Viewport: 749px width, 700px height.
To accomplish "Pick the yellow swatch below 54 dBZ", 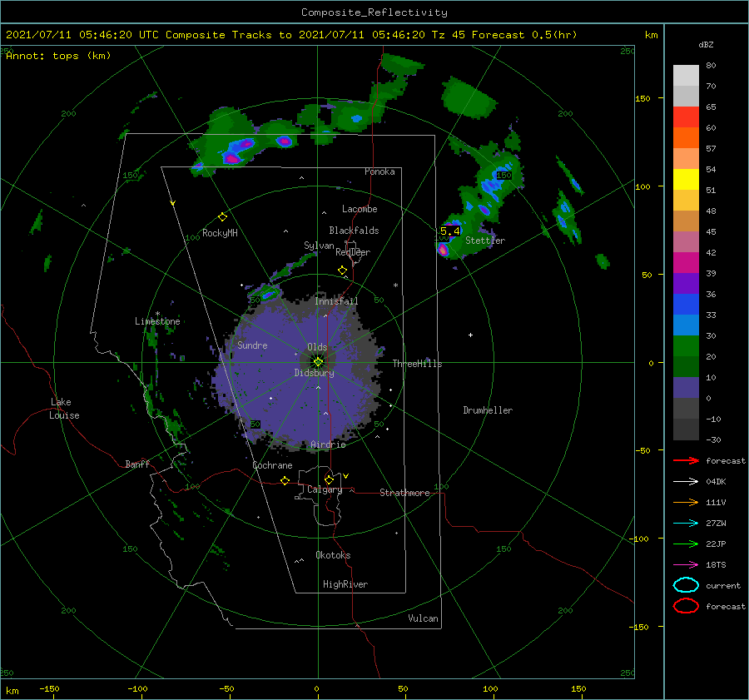I will click(x=686, y=180).
